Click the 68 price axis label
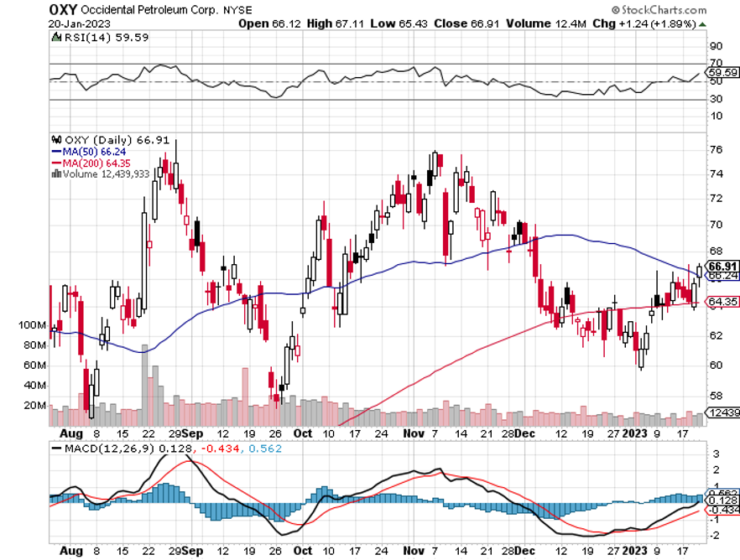 pos(716,251)
